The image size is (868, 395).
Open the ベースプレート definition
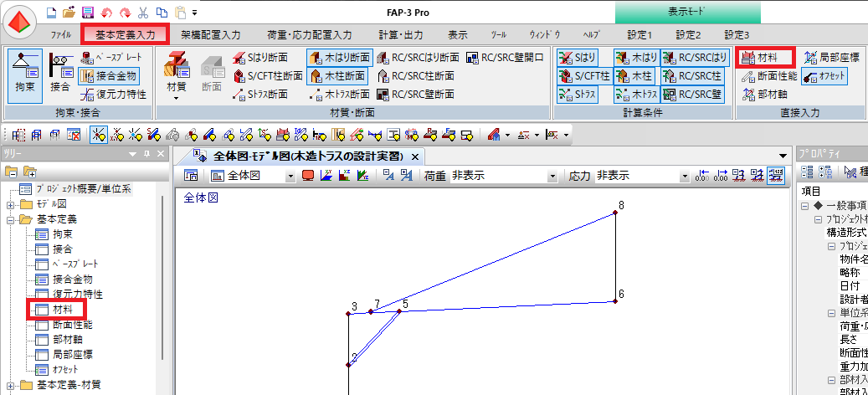tap(112, 57)
